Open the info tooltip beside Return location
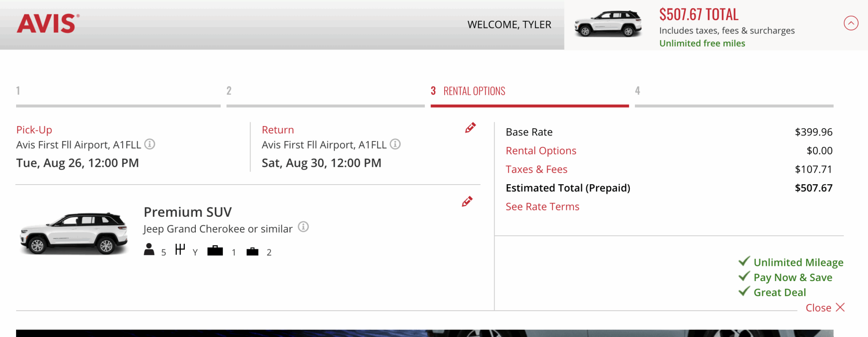Screen dimensions: 868x337 pyautogui.click(x=395, y=144)
